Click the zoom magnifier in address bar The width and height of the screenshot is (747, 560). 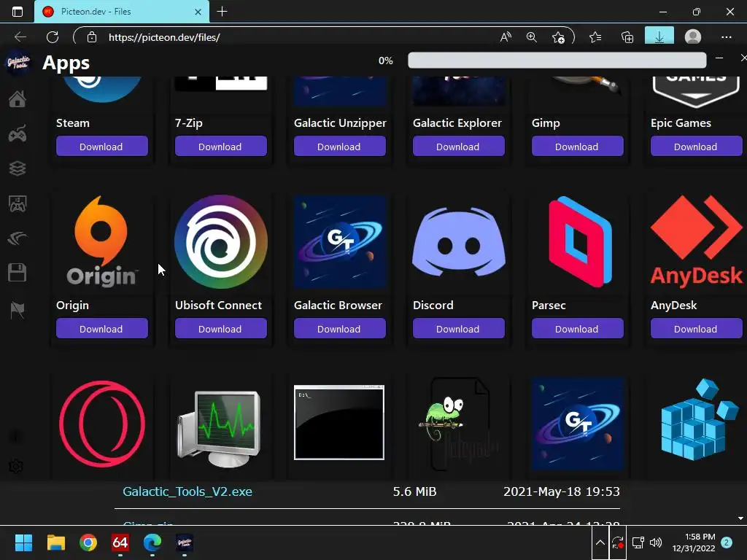point(532,36)
